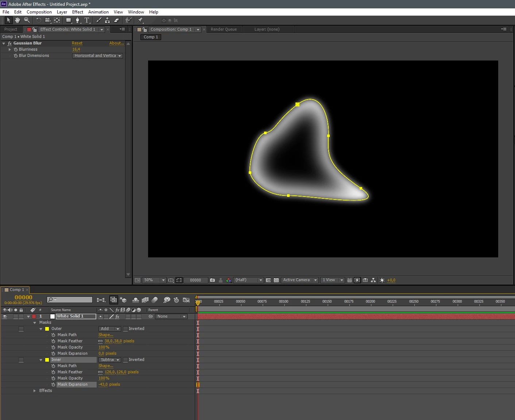The height and width of the screenshot is (420, 515).
Task: Pick the Puppet Pin tool
Action: [x=140, y=20]
